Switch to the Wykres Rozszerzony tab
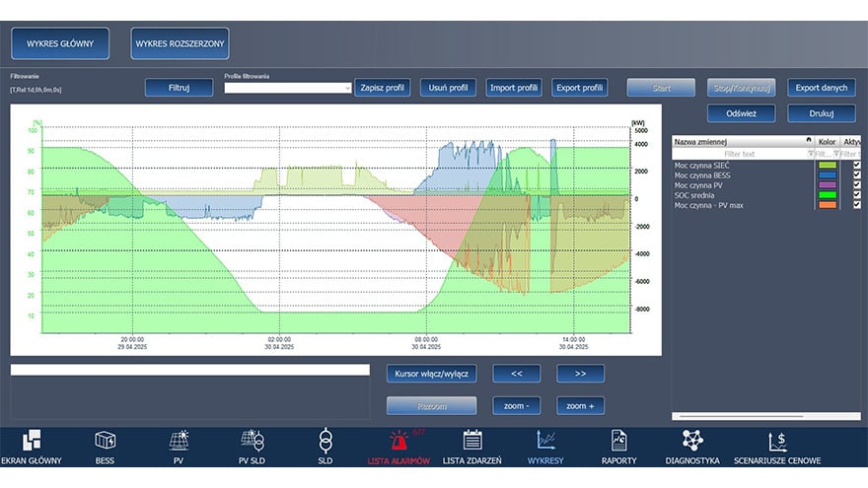The width and height of the screenshot is (868, 488). tap(181, 43)
